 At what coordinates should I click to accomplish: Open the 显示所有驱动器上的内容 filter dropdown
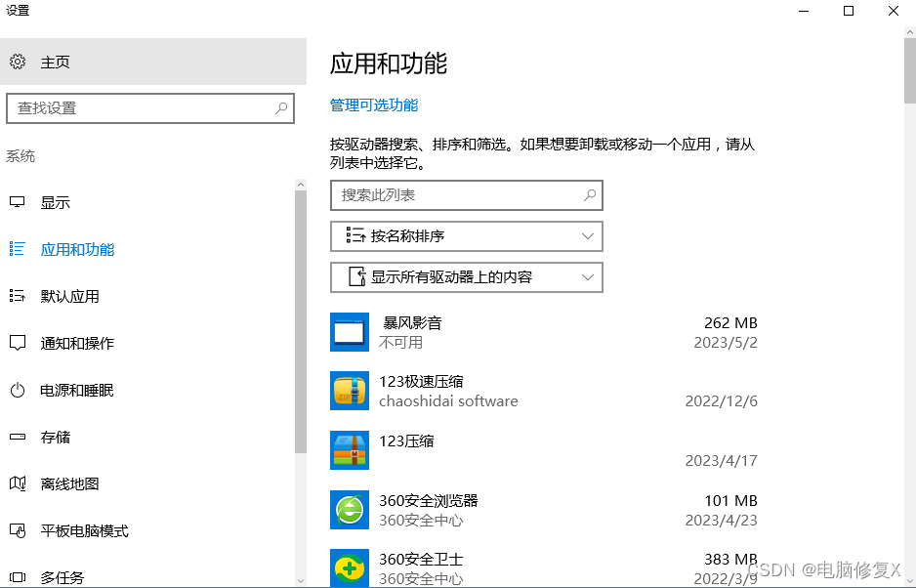(466, 277)
